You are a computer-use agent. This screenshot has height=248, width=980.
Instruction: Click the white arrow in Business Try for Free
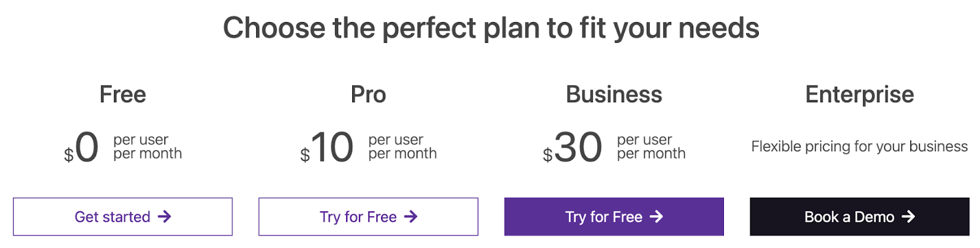tap(657, 217)
